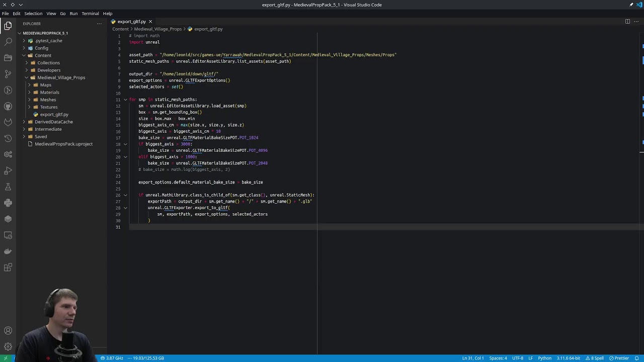Open the timeline history icon in activity bar
Screen dimensions: 644x362
(x=8, y=138)
